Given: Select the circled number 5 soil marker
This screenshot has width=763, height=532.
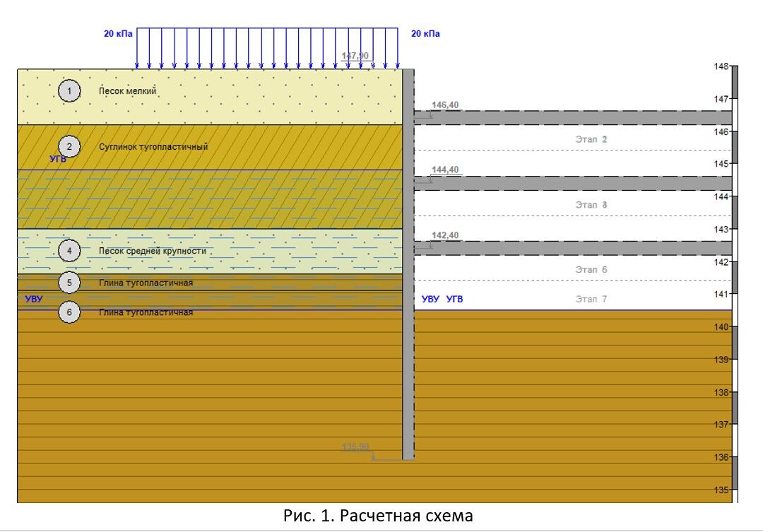Looking at the screenshot, I should [x=69, y=283].
